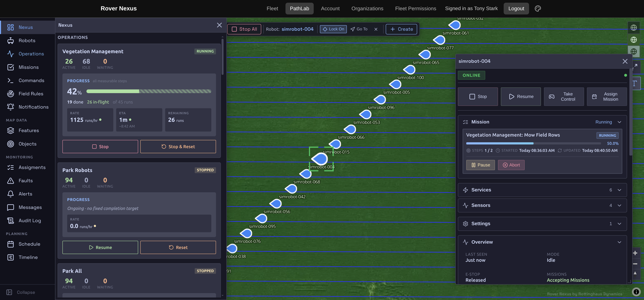
Task: Open Field Rules sidebar entry
Action: point(28,93)
